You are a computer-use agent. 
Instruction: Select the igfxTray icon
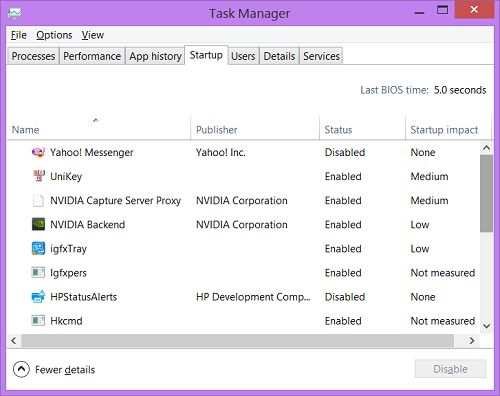click(38, 249)
